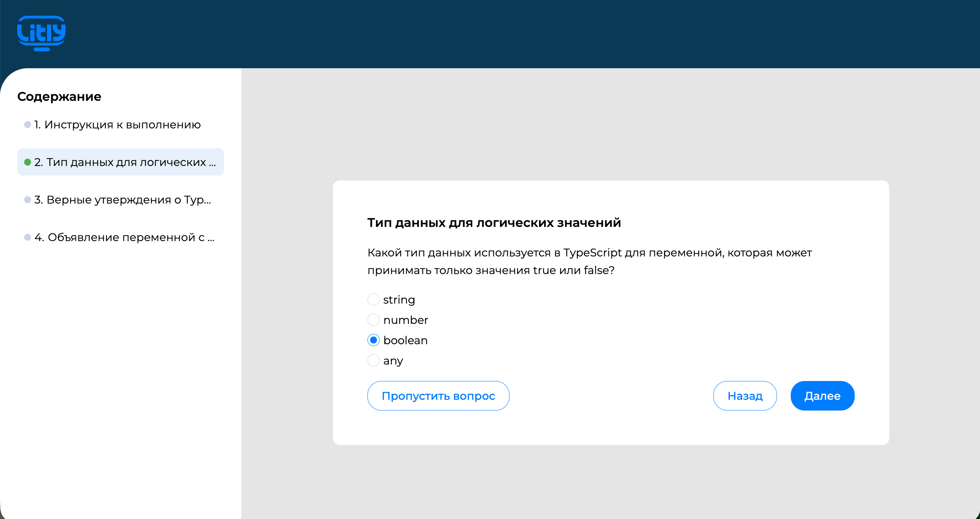The width and height of the screenshot is (980, 519).
Task: Select the string radio button
Action: 374,299
